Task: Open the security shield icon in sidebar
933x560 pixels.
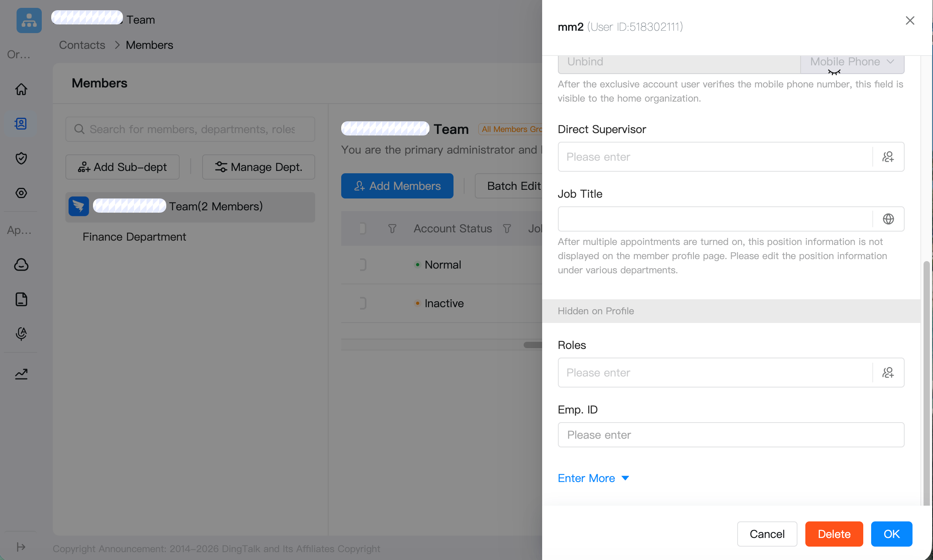Action: [21, 158]
